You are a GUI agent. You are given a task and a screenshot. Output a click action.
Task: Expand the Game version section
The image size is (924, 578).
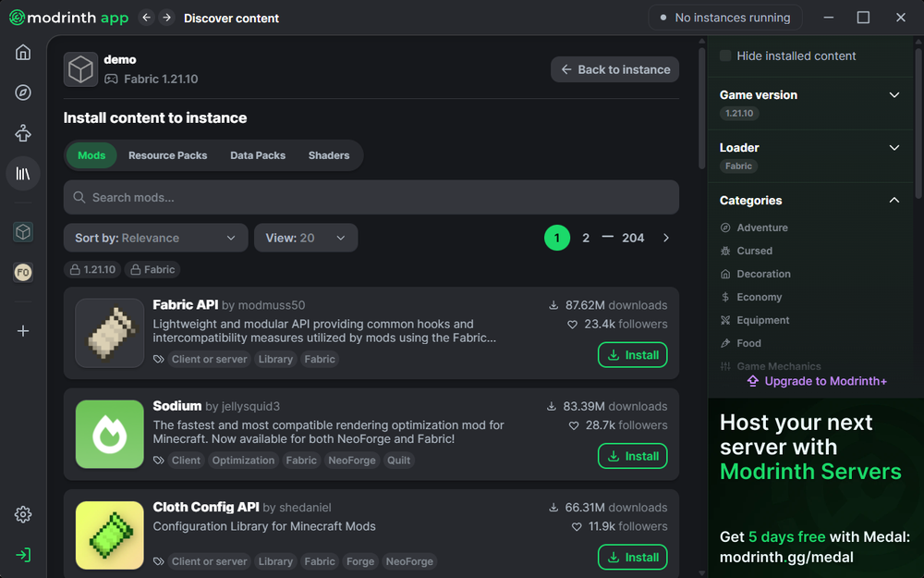pos(894,95)
